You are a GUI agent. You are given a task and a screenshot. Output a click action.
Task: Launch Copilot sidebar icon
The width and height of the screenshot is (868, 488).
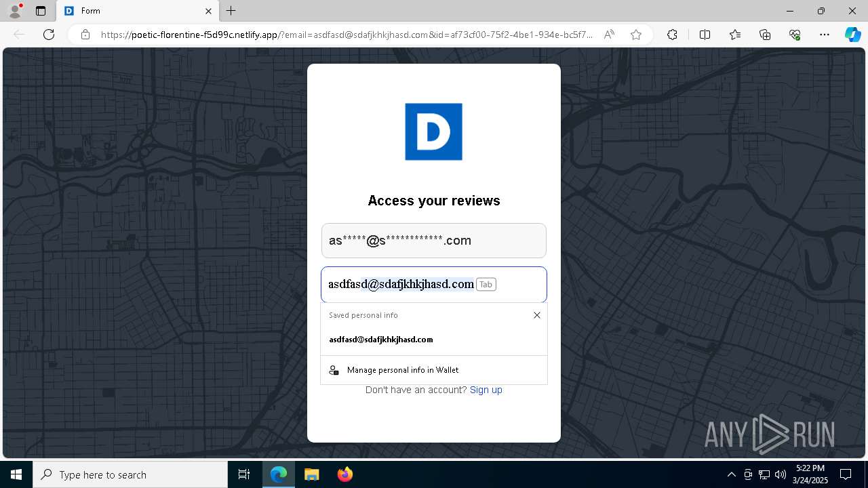click(852, 35)
